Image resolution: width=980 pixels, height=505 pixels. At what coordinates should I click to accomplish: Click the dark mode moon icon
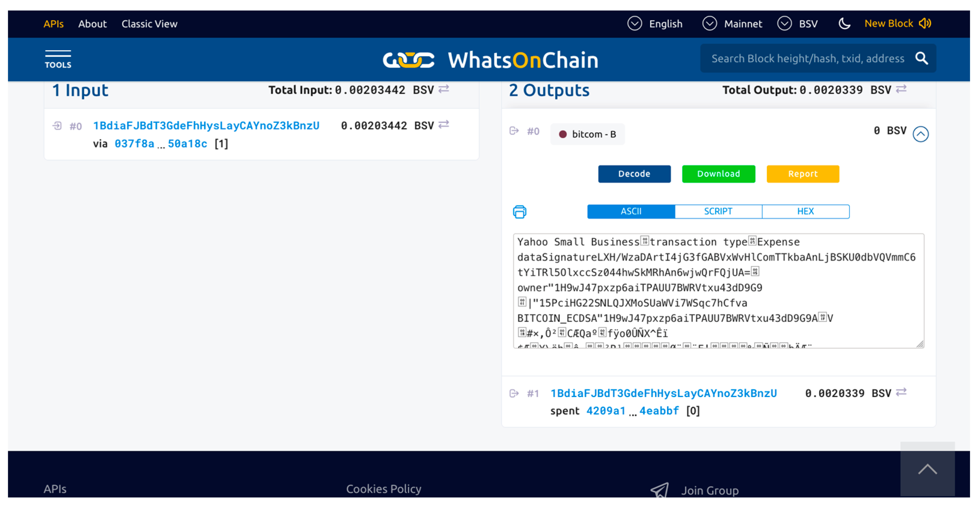click(844, 23)
